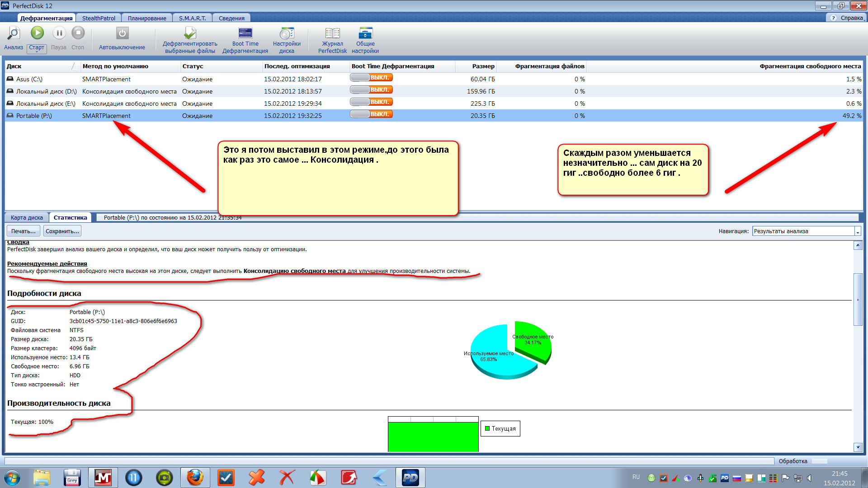Sort by Фрагментация свободного места header

tap(725, 66)
